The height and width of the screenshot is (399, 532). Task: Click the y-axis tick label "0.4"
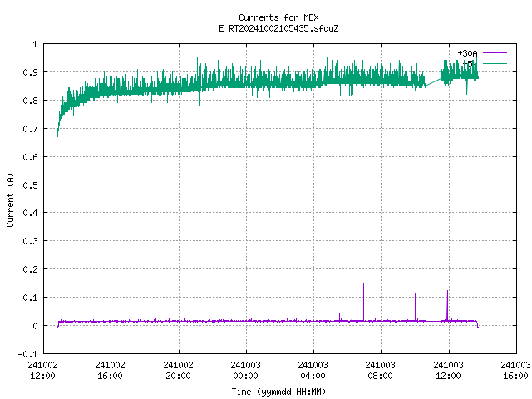click(30, 213)
